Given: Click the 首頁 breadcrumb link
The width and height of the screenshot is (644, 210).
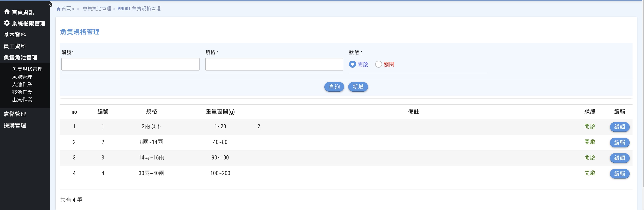Looking at the screenshot, I should tap(66, 9).
